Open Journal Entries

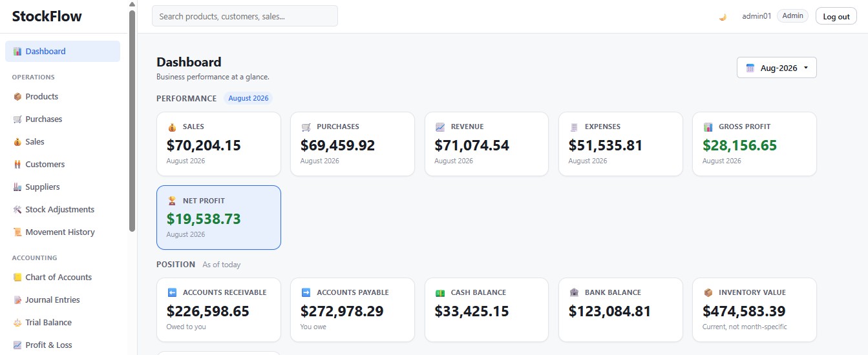click(x=63, y=300)
